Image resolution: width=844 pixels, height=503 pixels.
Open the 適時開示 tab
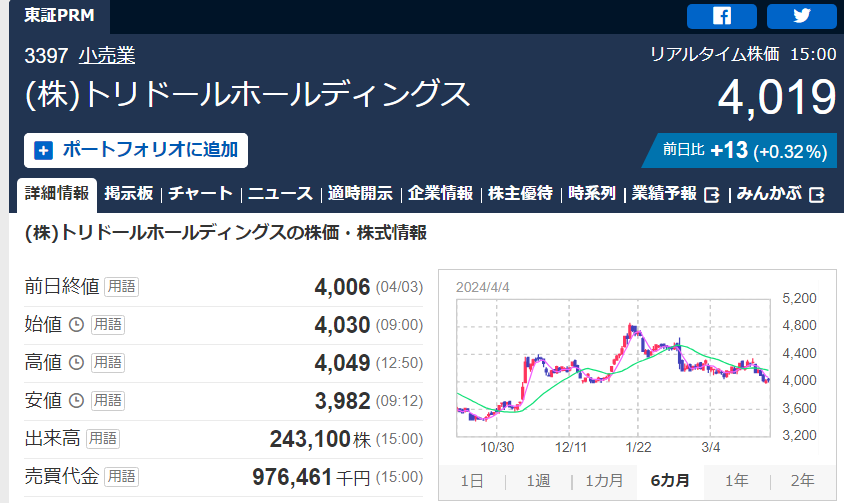[360, 193]
